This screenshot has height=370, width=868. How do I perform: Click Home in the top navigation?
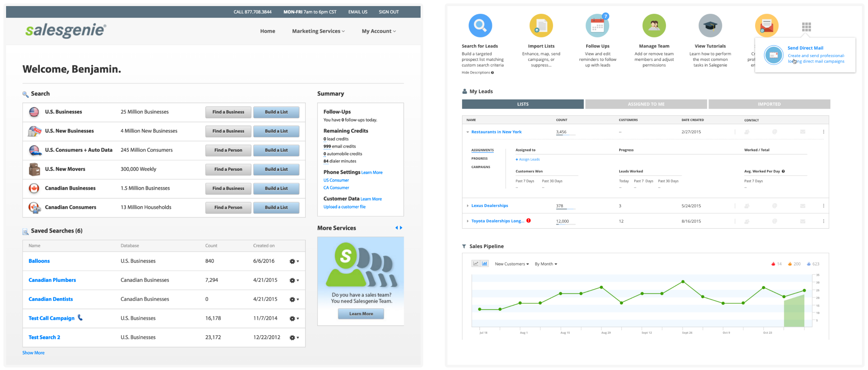click(267, 31)
